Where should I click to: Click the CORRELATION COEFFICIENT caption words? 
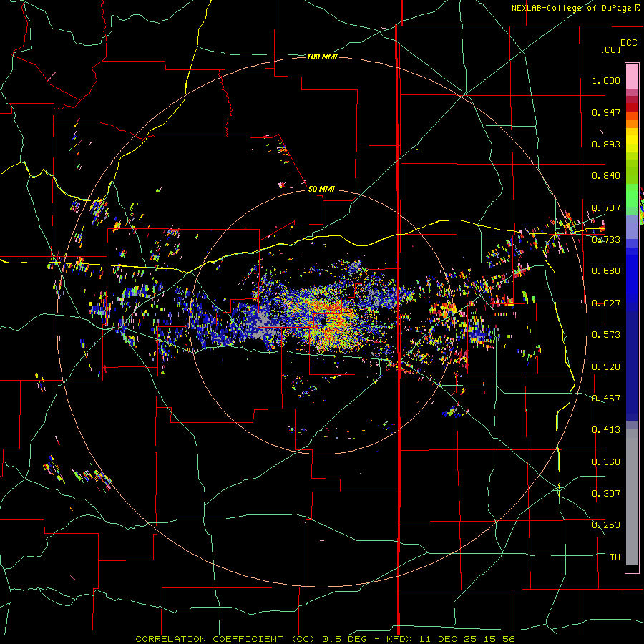(209, 639)
